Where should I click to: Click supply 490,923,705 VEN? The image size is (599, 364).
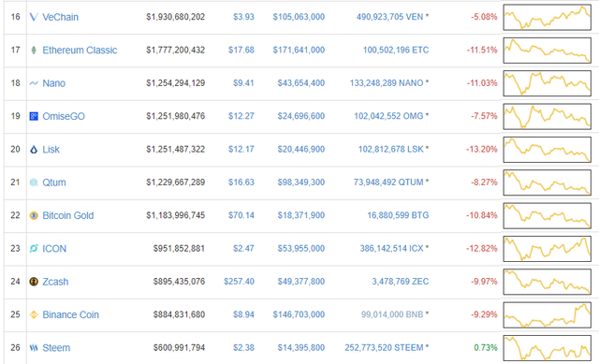click(x=389, y=17)
